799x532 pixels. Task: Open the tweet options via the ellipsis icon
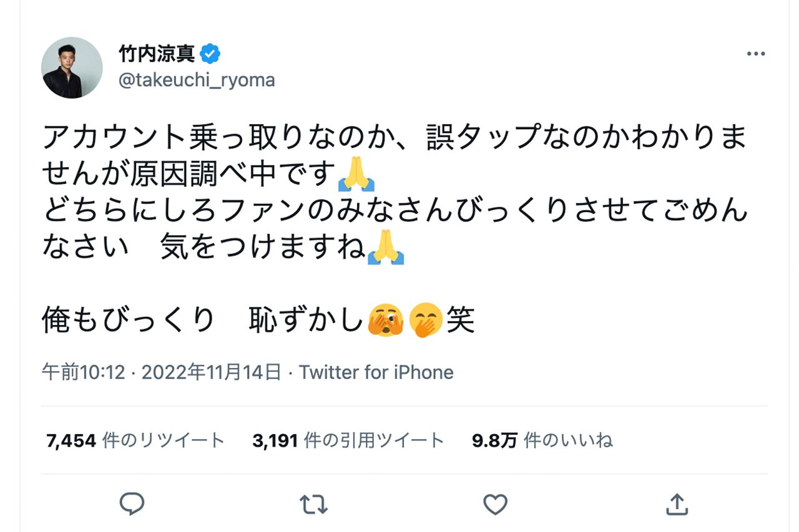click(x=756, y=53)
